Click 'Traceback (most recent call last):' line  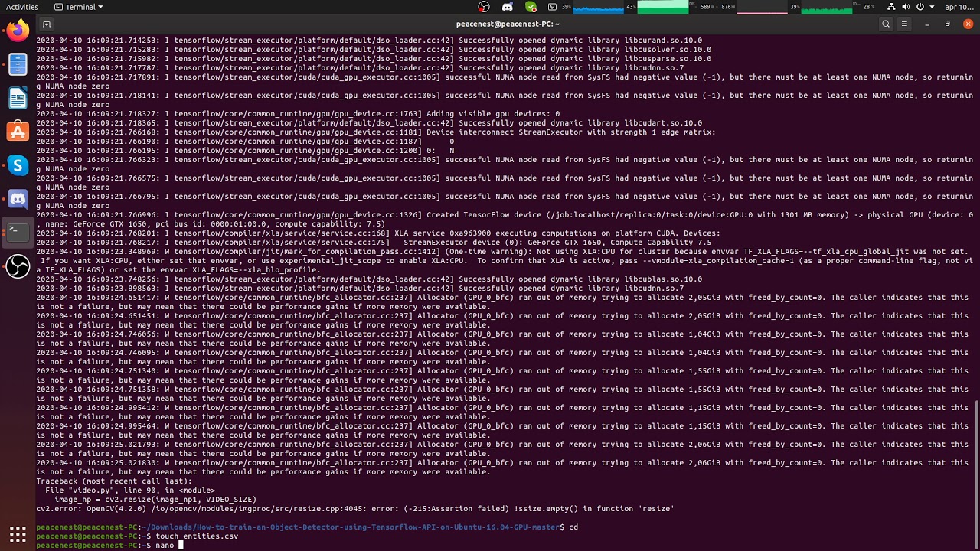(x=114, y=481)
